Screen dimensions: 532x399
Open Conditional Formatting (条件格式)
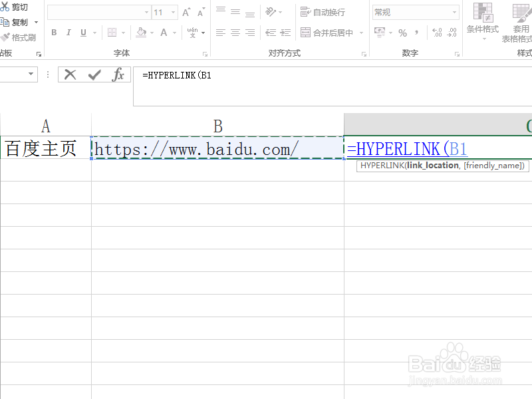click(x=483, y=22)
